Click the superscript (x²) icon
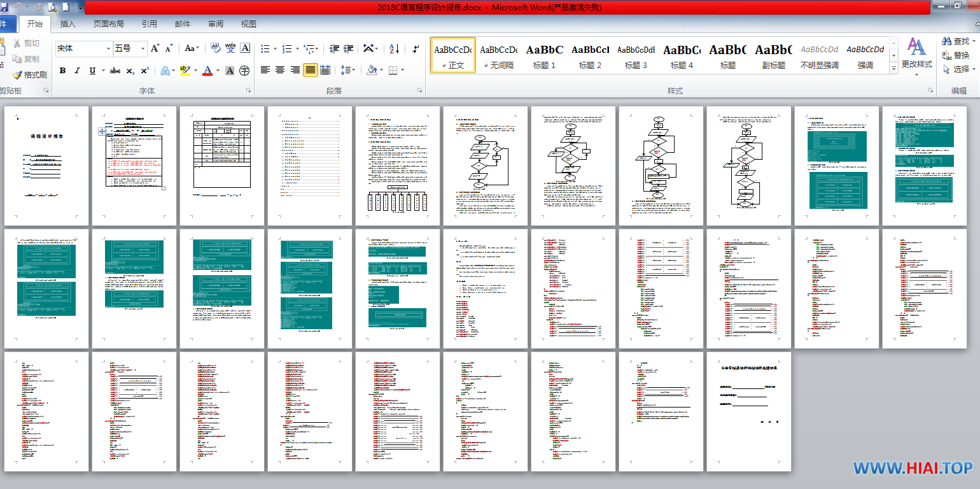The image size is (980, 489). click(x=145, y=71)
